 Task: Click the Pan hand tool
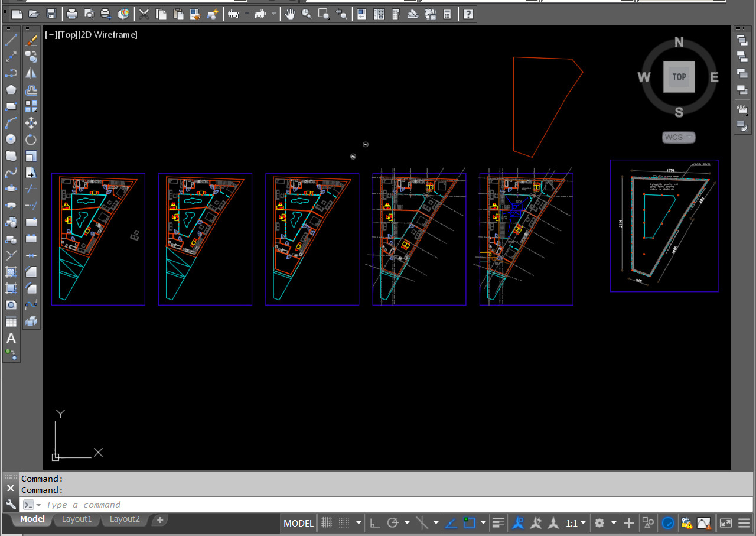click(289, 14)
